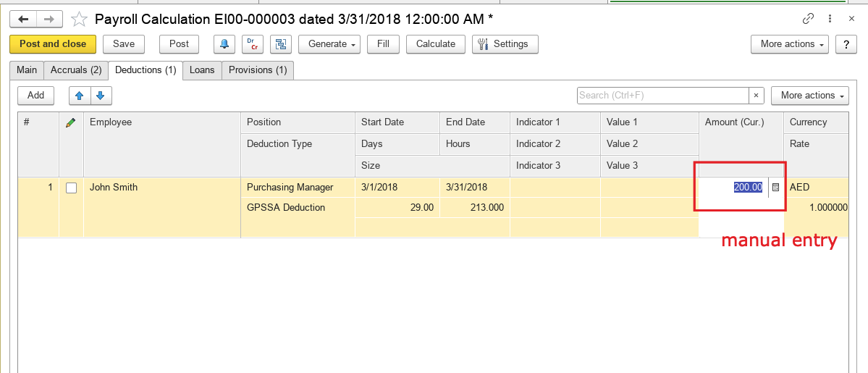Click the Value 2 column header
This screenshot has height=373, width=868.
pyautogui.click(x=649, y=144)
